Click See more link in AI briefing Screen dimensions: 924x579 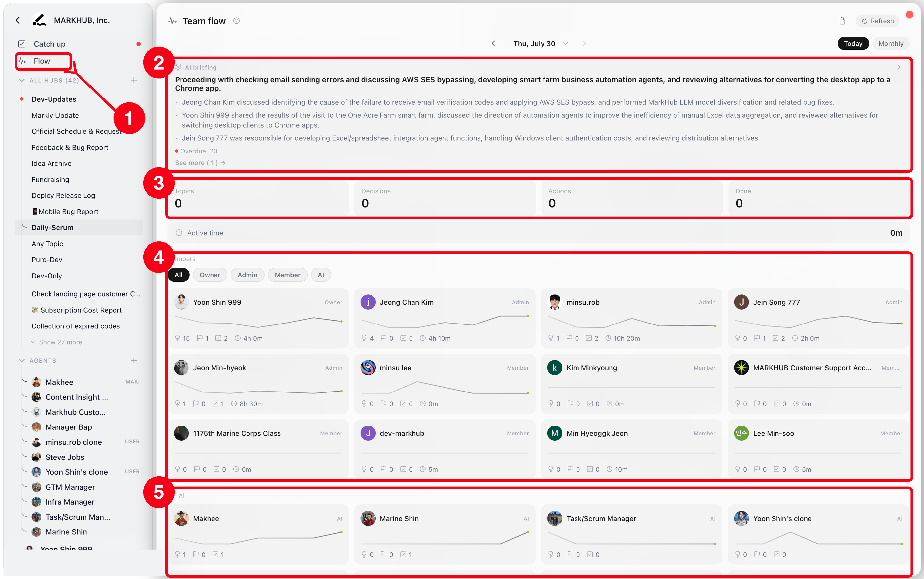tap(200, 163)
